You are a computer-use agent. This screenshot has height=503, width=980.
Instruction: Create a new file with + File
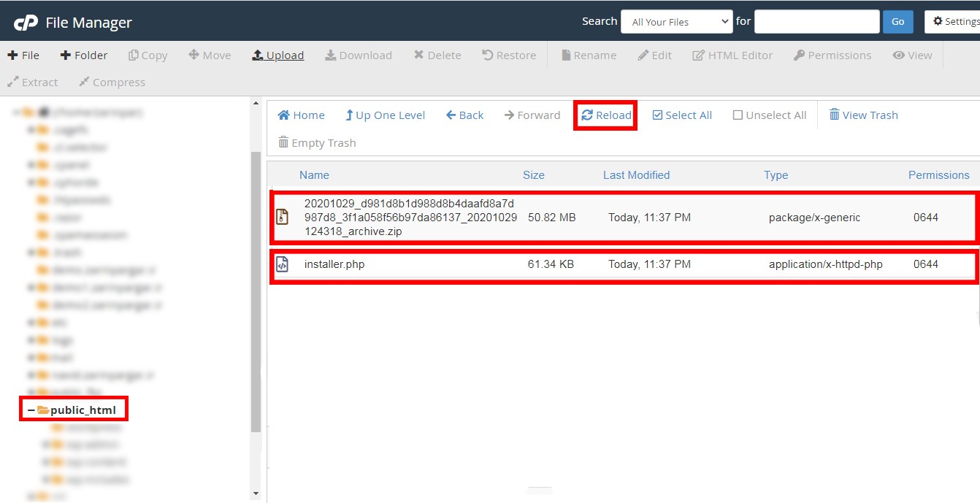pos(23,55)
